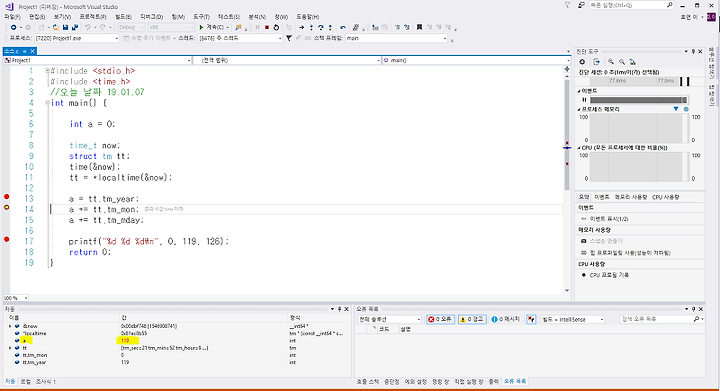Click the Save All icon

75,28
